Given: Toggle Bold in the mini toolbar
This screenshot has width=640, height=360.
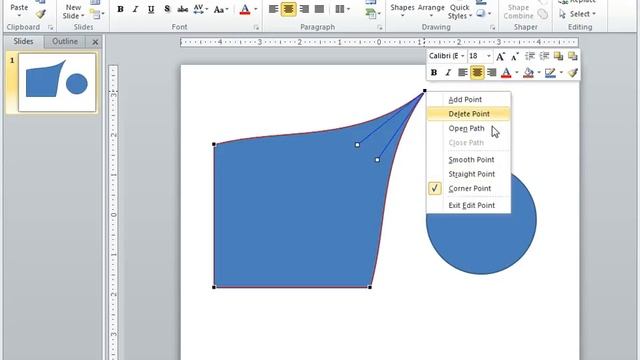Looking at the screenshot, I should tap(434, 73).
